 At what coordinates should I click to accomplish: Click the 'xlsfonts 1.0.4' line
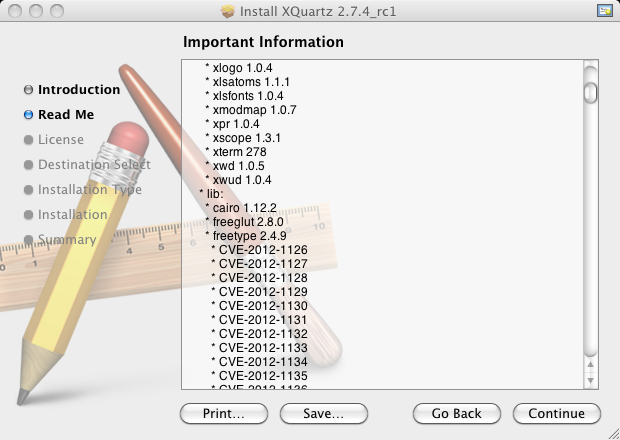[244, 96]
